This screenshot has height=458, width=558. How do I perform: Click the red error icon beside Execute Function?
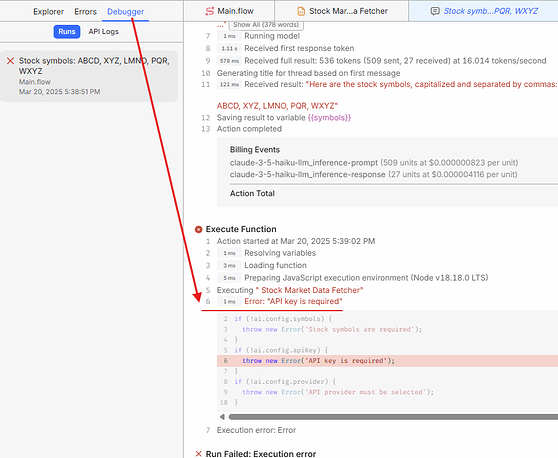coord(199,230)
